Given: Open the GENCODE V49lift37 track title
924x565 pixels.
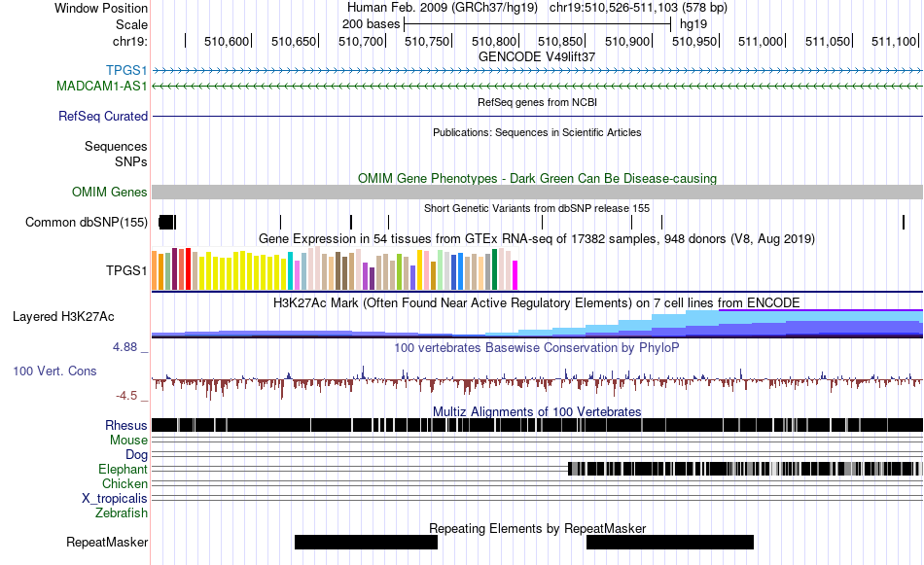Looking at the screenshot, I should click(537, 56).
